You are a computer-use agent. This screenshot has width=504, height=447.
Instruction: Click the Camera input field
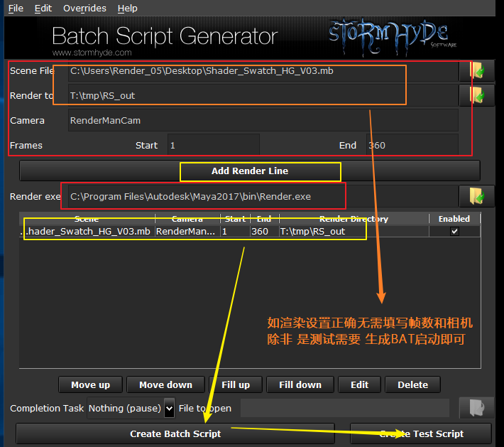click(263, 121)
